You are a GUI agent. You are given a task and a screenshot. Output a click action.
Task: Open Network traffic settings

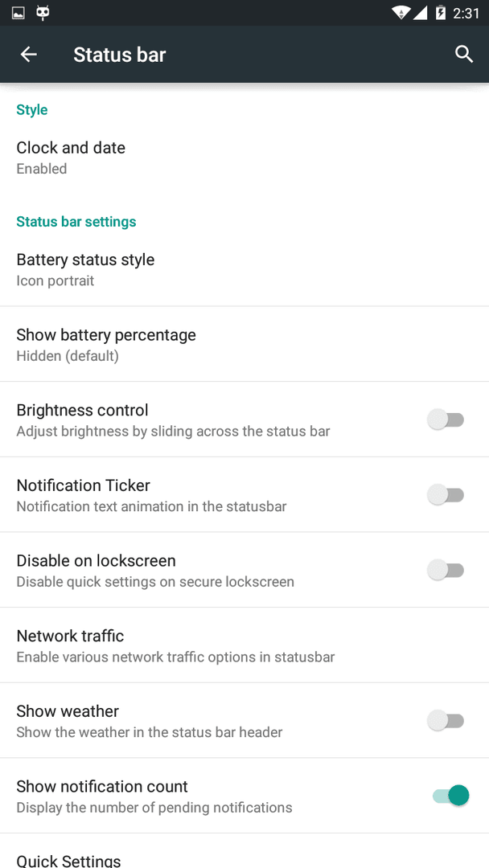point(244,645)
